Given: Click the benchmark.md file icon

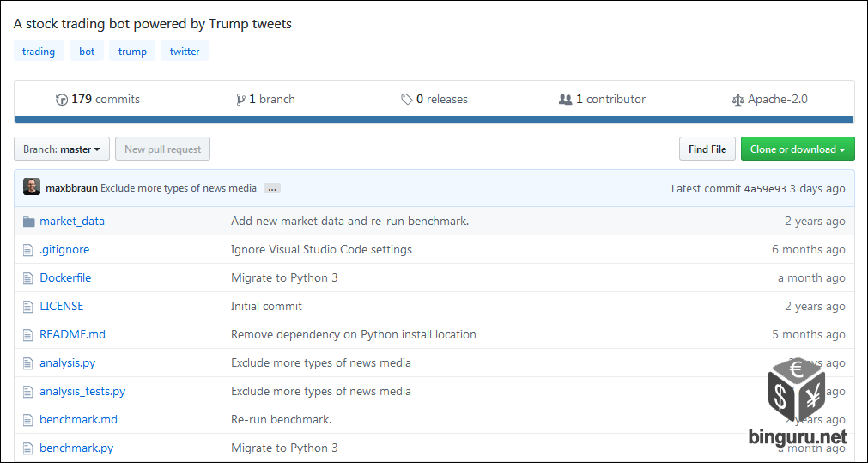Looking at the screenshot, I should tap(28, 420).
